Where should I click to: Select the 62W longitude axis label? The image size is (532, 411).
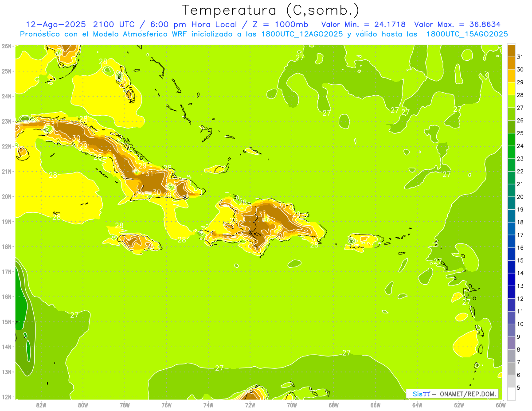point(459,405)
